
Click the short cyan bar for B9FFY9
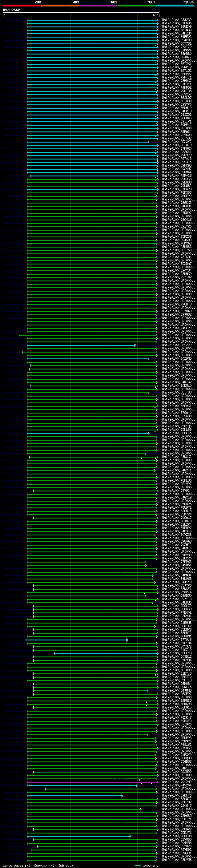point(106,653)
